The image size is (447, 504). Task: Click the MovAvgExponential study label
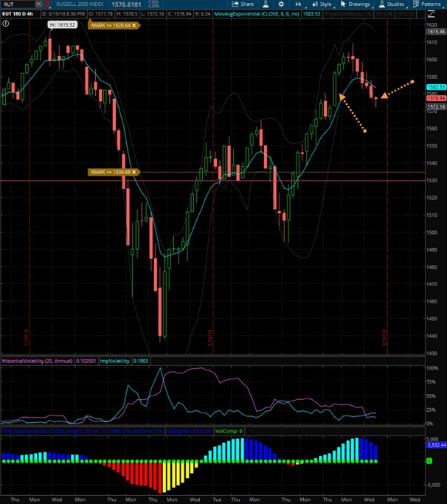[x=257, y=14]
